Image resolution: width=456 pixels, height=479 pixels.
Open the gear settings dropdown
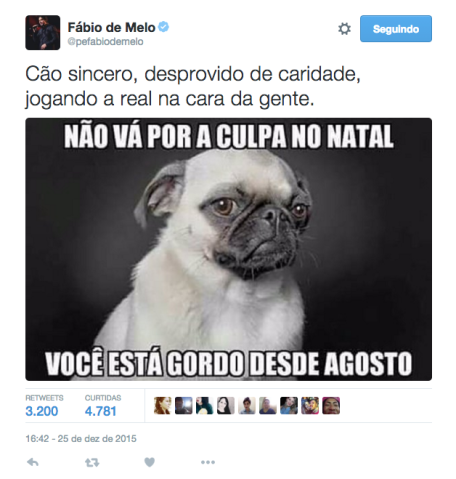tap(344, 29)
